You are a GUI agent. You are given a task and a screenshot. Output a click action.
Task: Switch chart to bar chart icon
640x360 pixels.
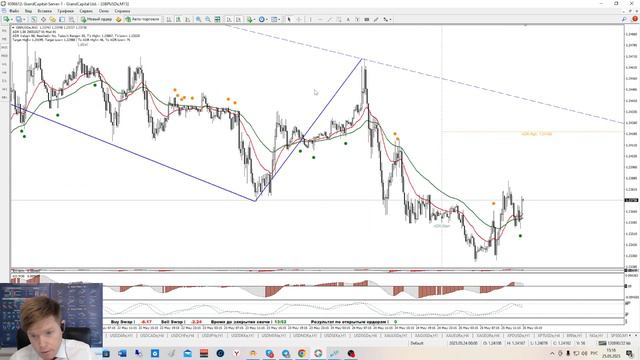coord(169,19)
